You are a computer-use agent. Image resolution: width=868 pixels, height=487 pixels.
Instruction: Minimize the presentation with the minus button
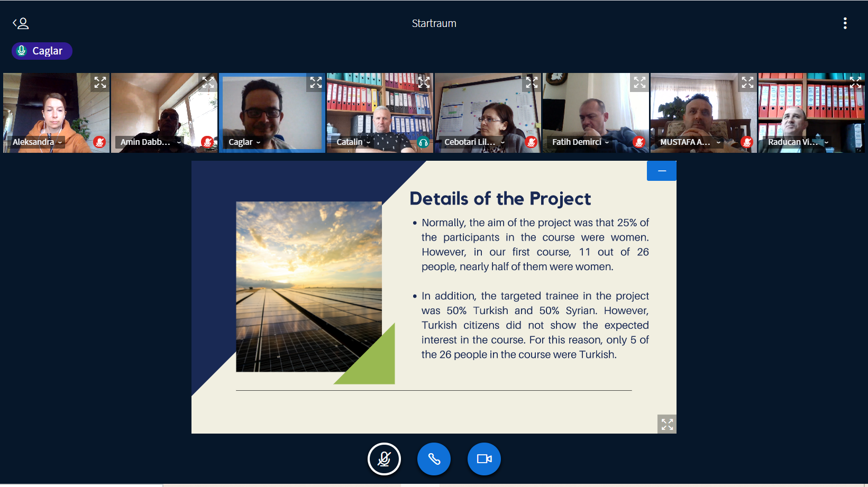point(662,171)
